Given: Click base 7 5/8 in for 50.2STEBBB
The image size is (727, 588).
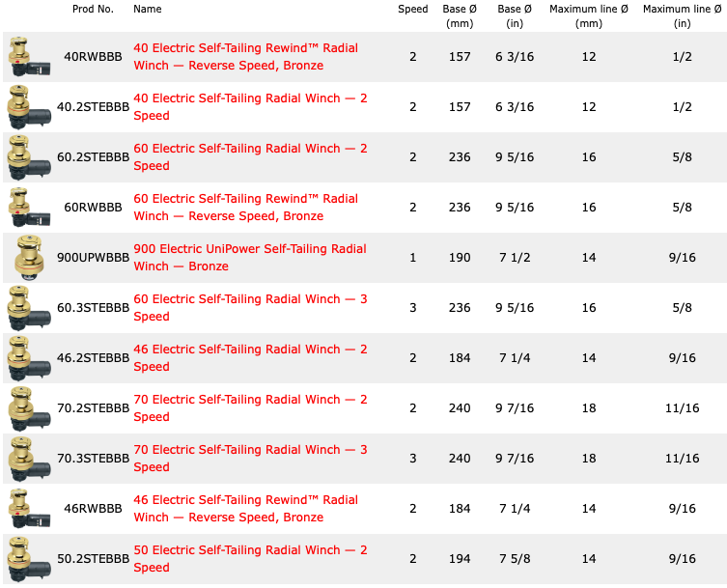Looking at the screenshot, I should [x=515, y=559].
